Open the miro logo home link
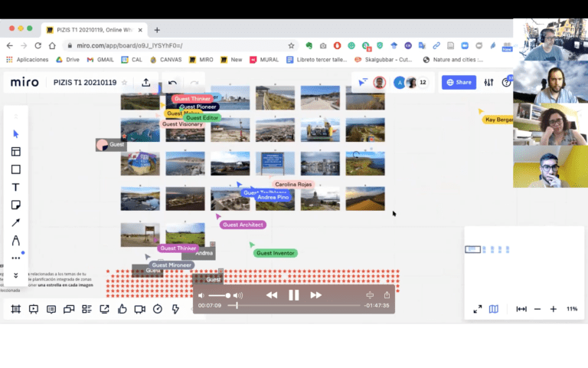This screenshot has height=368, width=588. (x=24, y=82)
